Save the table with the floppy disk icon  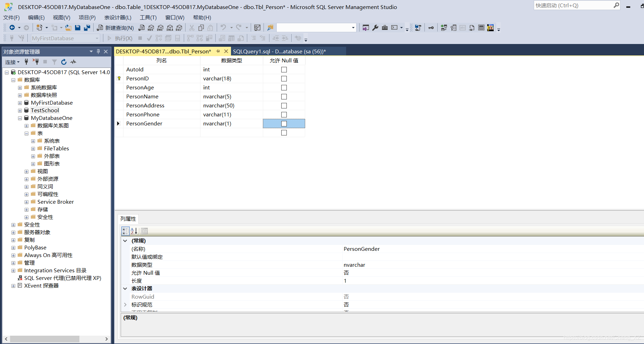tap(78, 28)
